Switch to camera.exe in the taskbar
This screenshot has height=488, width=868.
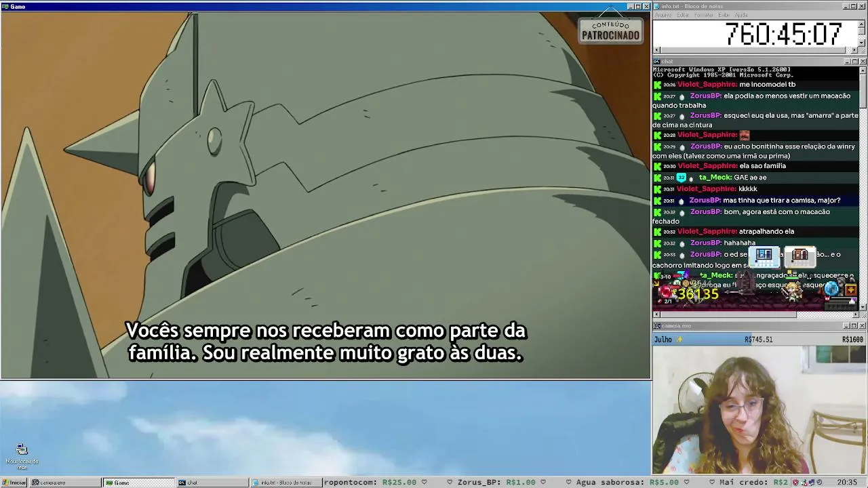[64, 483]
